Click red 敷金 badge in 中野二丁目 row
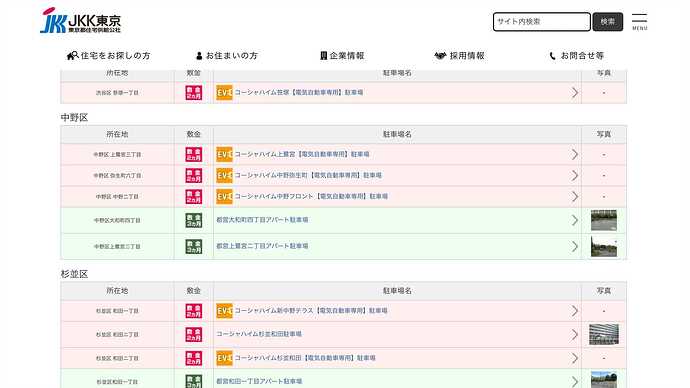 (x=194, y=197)
